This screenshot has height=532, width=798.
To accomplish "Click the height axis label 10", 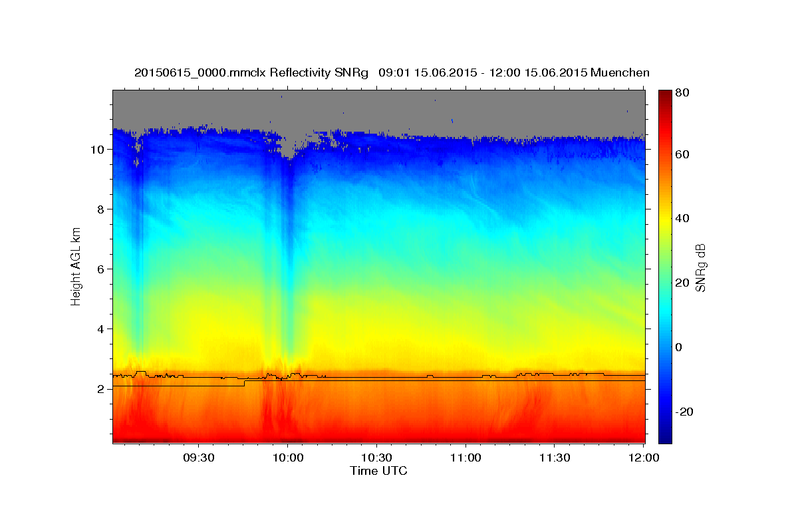I will pos(96,150).
